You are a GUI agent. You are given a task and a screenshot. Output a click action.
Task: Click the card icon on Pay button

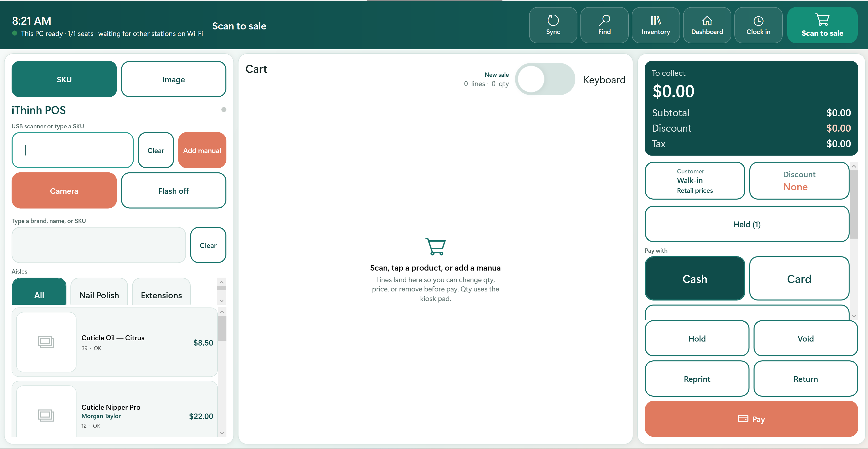743,419
